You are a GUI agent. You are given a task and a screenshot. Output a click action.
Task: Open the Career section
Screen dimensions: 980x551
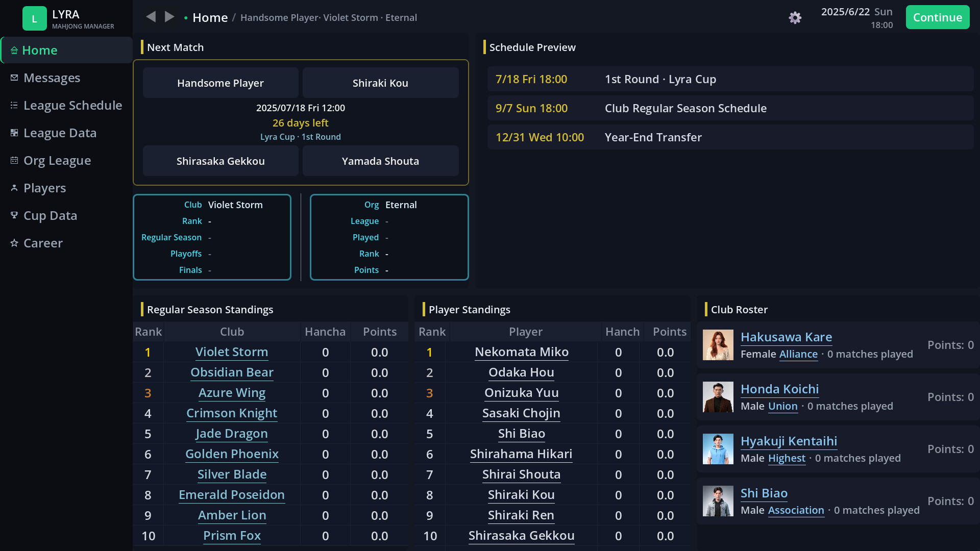[66, 243]
